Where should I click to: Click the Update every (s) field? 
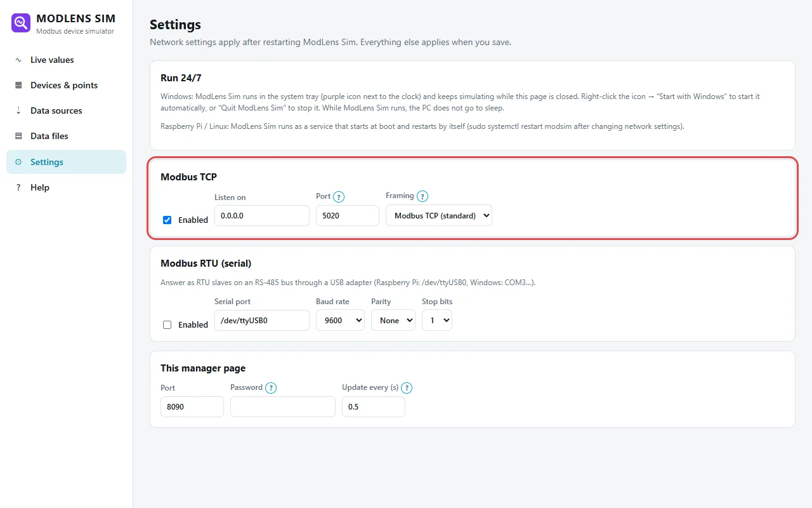click(x=374, y=406)
